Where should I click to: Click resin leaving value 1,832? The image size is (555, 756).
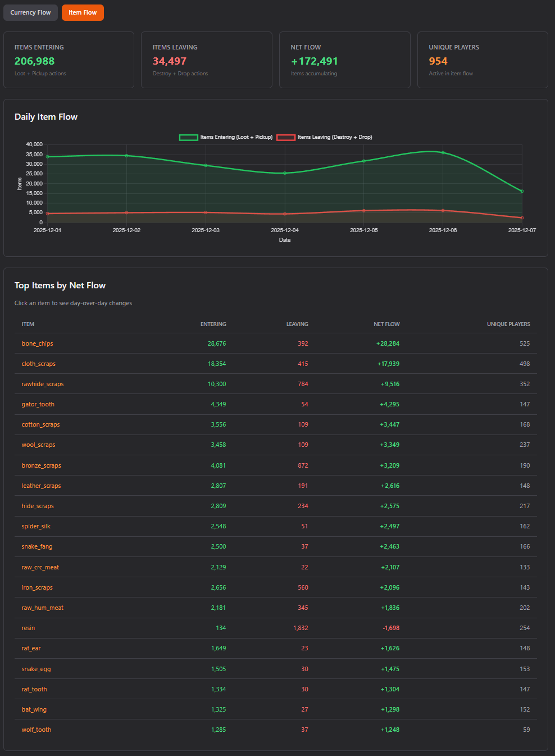[301, 628]
